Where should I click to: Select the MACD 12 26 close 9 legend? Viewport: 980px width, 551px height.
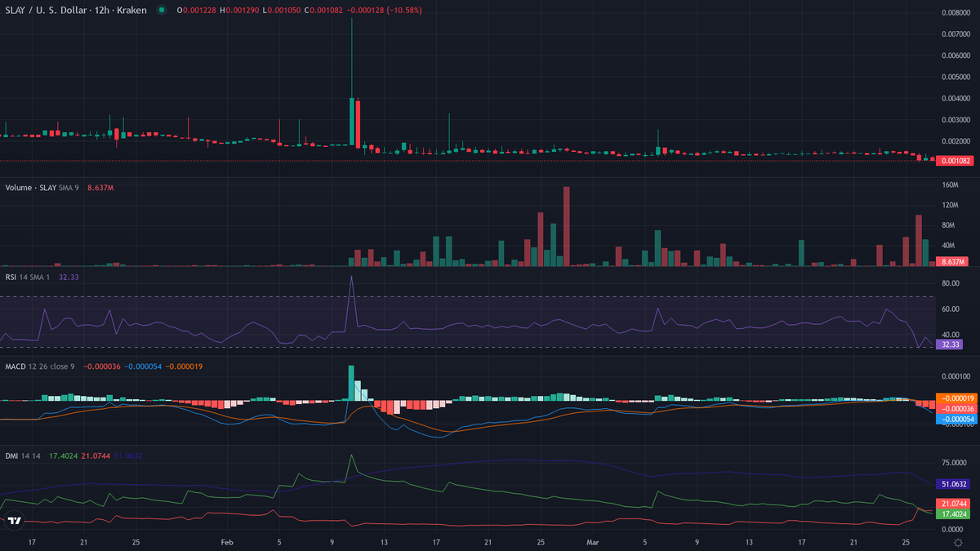tap(40, 367)
